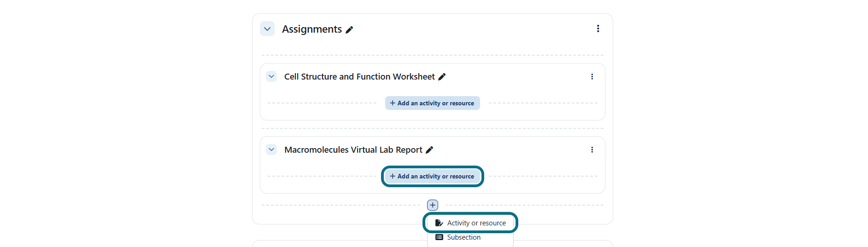Rename Cell Structure and Function Worksheet pencil icon
The width and height of the screenshot is (868, 247).
[442, 77]
